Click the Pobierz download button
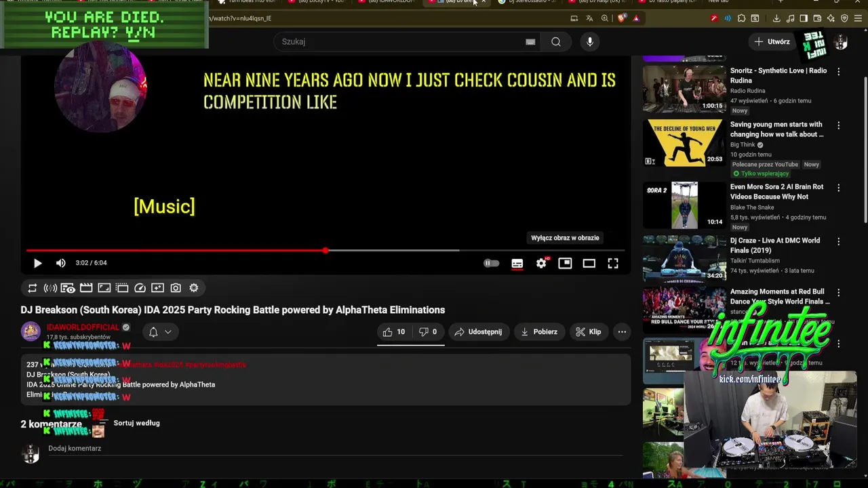This screenshot has height=488, width=868. 539,331
